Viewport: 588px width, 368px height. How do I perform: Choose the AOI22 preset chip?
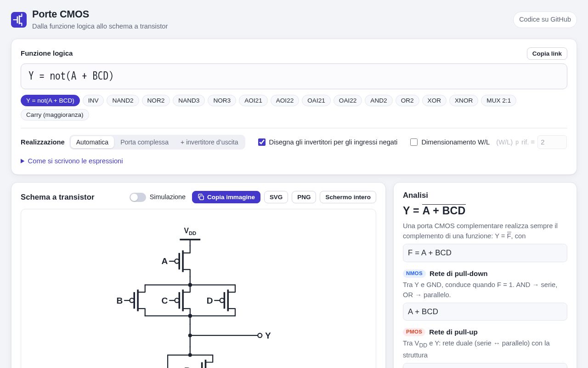[x=285, y=101]
